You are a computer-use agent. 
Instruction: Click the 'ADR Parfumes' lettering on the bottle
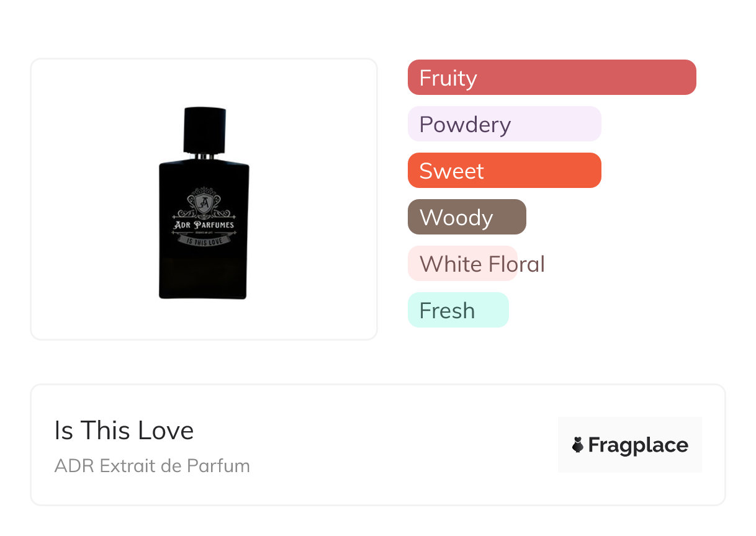(204, 225)
